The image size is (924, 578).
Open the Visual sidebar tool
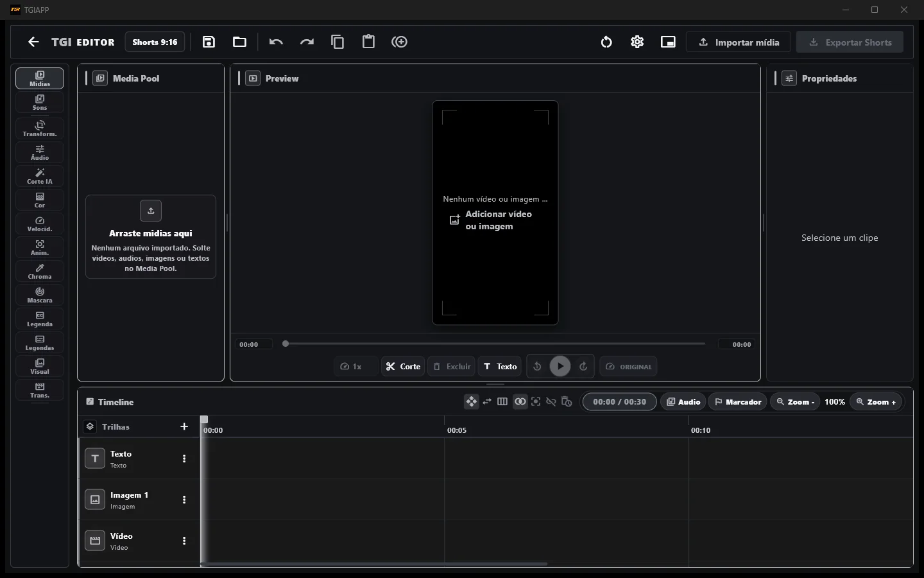pos(40,366)
